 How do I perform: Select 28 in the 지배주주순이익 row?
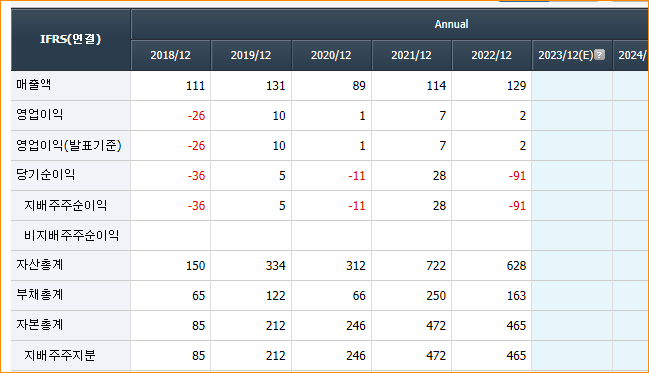(440, 206)
